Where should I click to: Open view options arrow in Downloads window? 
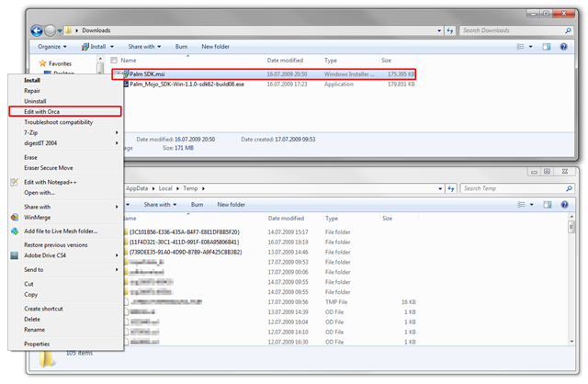pyautogui.click(x=531, y=47)
